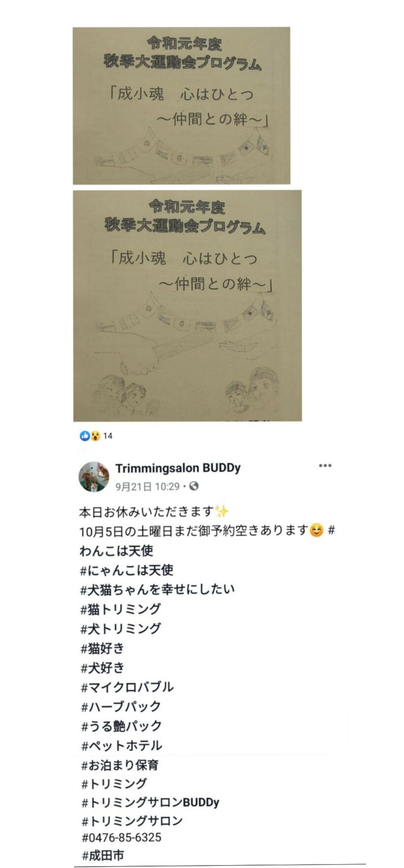Screen dimensions: 404x868
Task: Open hashtag #成田市
Action: (102, 856)
